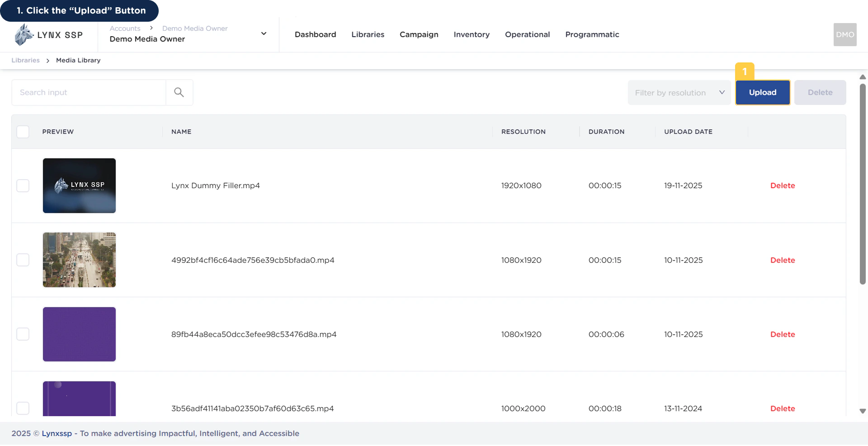The height and width of the screenshot is (446, 868).
Task: Click the 1000x2000 resolution cell
Action: (x=523, y=408)
